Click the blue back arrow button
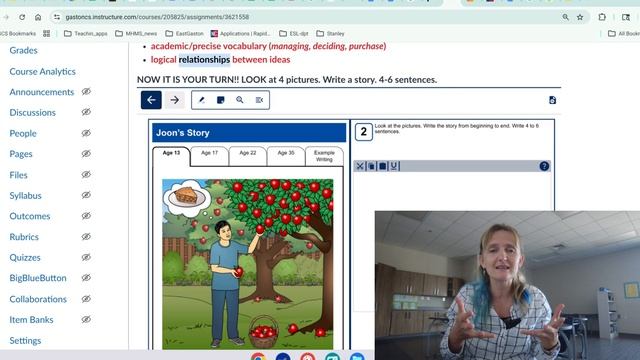The width and height of the screenshot is (640, 360). [x=151, y=100]
